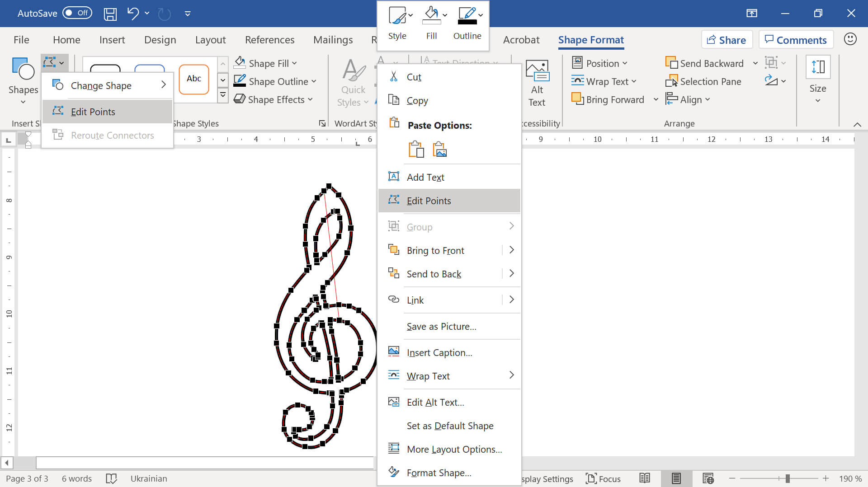The width and height of the screenshot is (868, 487).
Task: Click the Undo arrow icon
Action: click(x=132, y=14)
